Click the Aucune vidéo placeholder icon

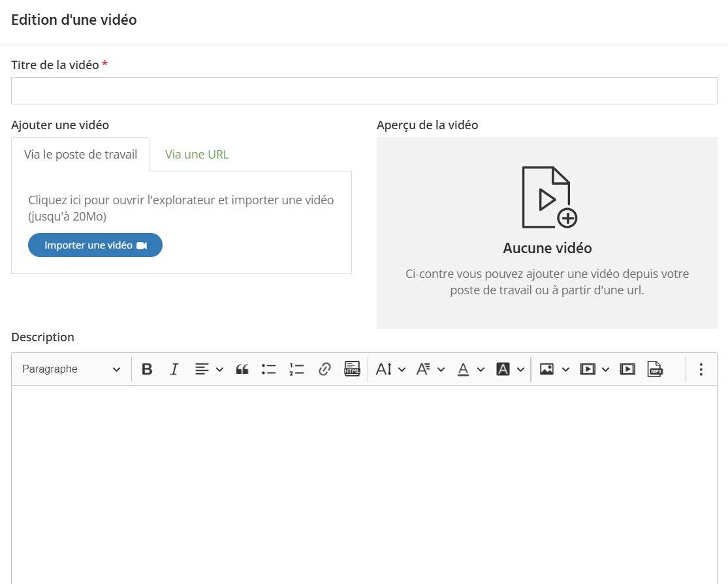pyautogui.click(x=549, y=197)
